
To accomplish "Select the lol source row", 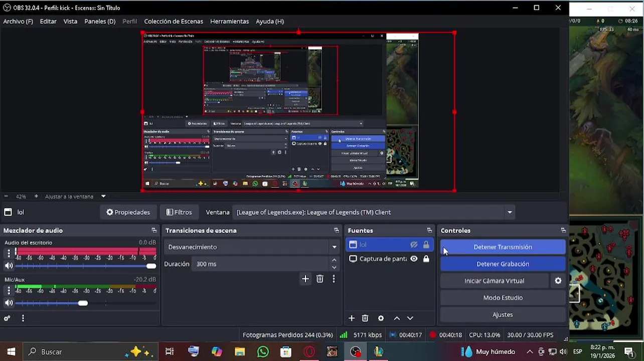I will coord(389,245).
